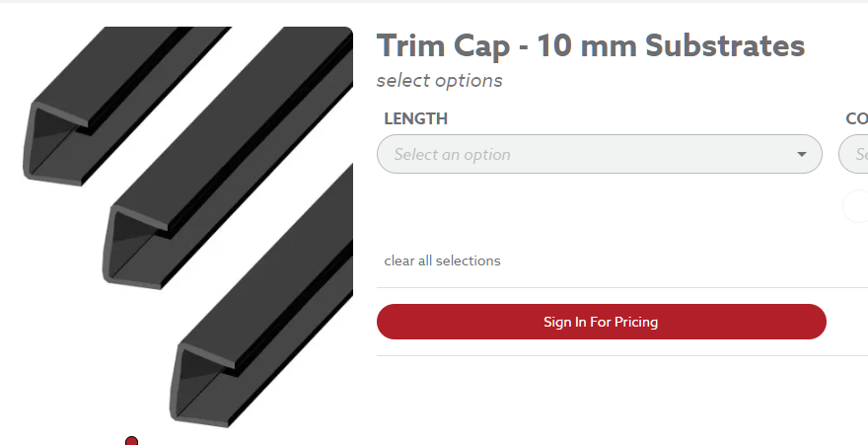Viewport: 868px width, 445px height.
Task: Click the Sign In For Pricing button
Action: click(602, 322)
